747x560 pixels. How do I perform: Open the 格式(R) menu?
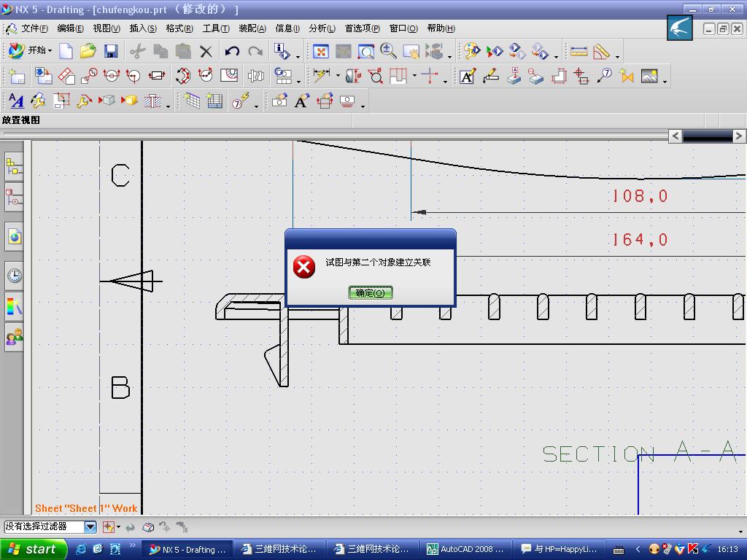coord(179,28)
